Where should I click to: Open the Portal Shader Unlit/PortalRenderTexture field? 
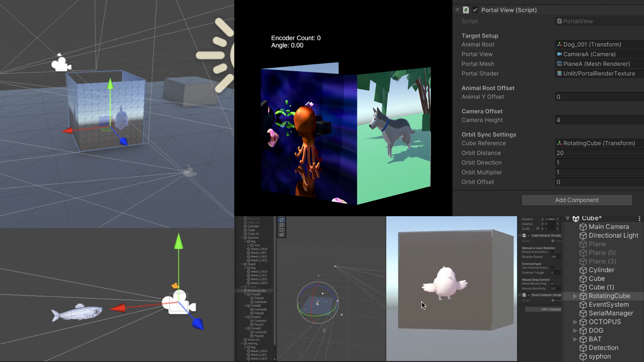600,74
